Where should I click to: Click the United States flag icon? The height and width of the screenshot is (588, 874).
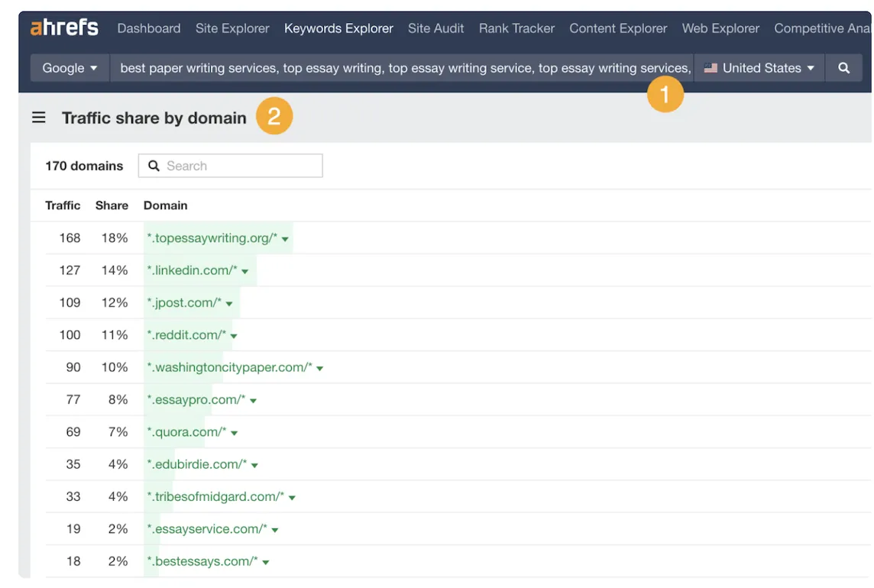click(x=711, y=68)
